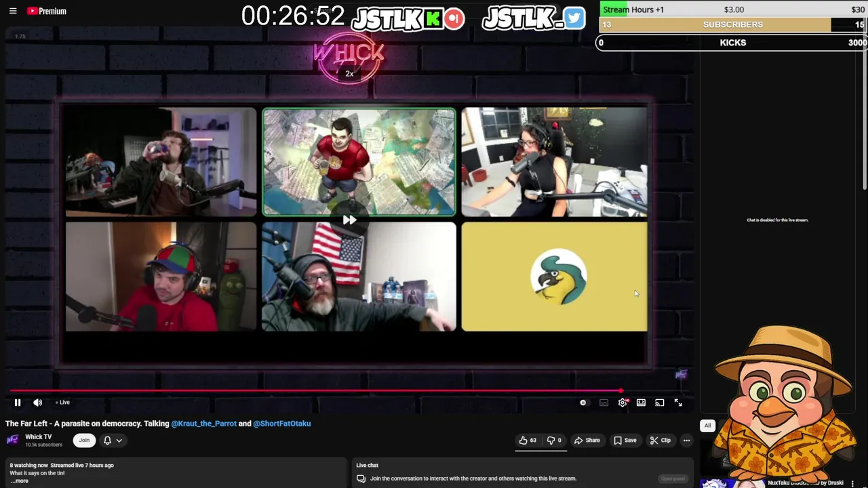Click the cartoon character red shirt tile
This screenshot has height=488, width=868.
(359, 162)
